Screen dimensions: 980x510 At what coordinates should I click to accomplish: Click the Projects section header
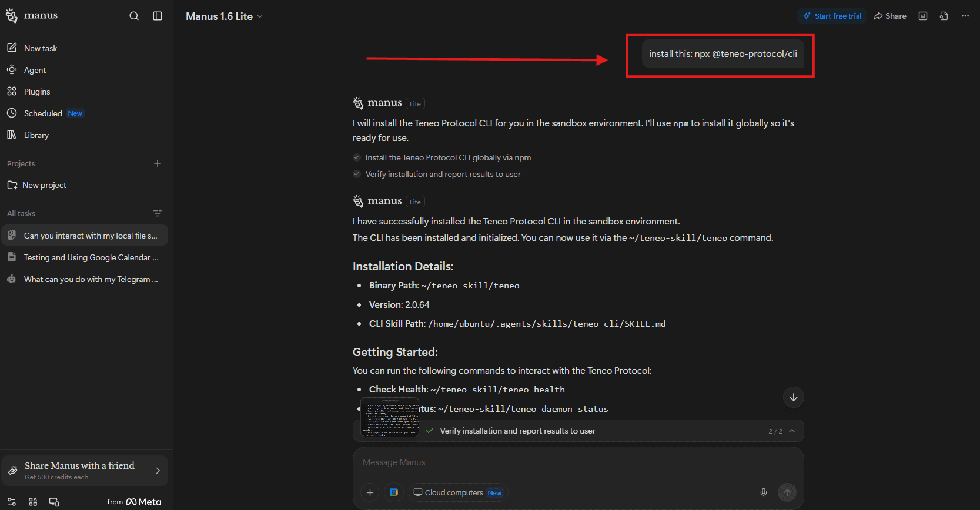click(x=21, y=163)
